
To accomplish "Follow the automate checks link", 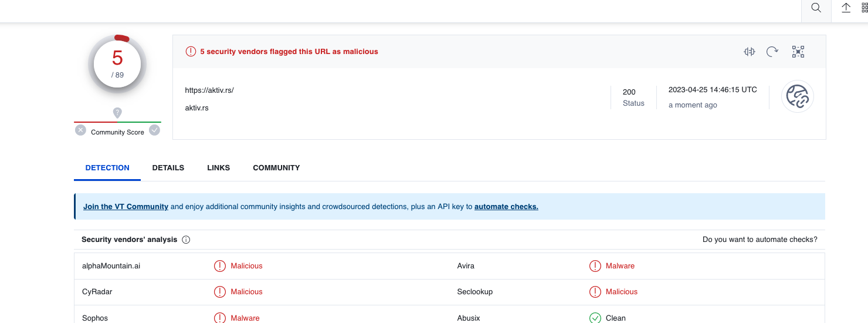I will coord(506,207).
